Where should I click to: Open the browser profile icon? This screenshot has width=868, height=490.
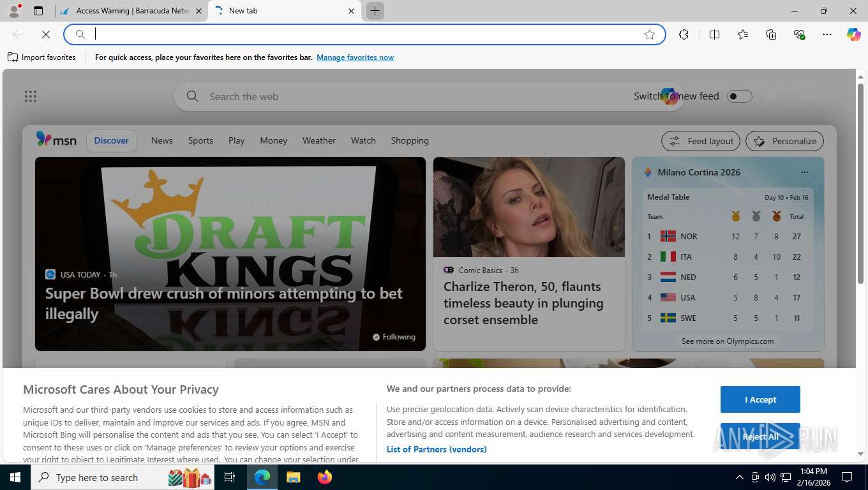click(x=13, y=11)
